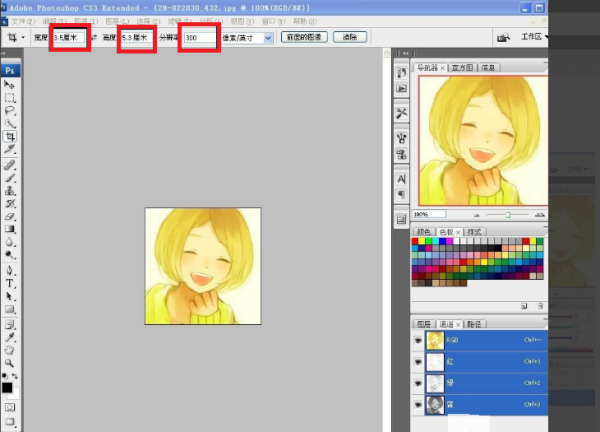Image resolution: width=600 pixels, height=432 pixels.
Task: Create new swatch from foreground color
Action: pos(524,306)
